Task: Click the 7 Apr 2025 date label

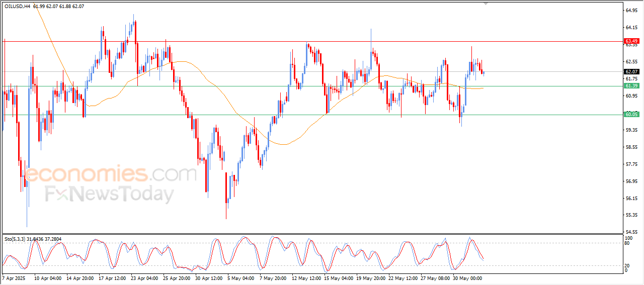Action: [13, 278]
